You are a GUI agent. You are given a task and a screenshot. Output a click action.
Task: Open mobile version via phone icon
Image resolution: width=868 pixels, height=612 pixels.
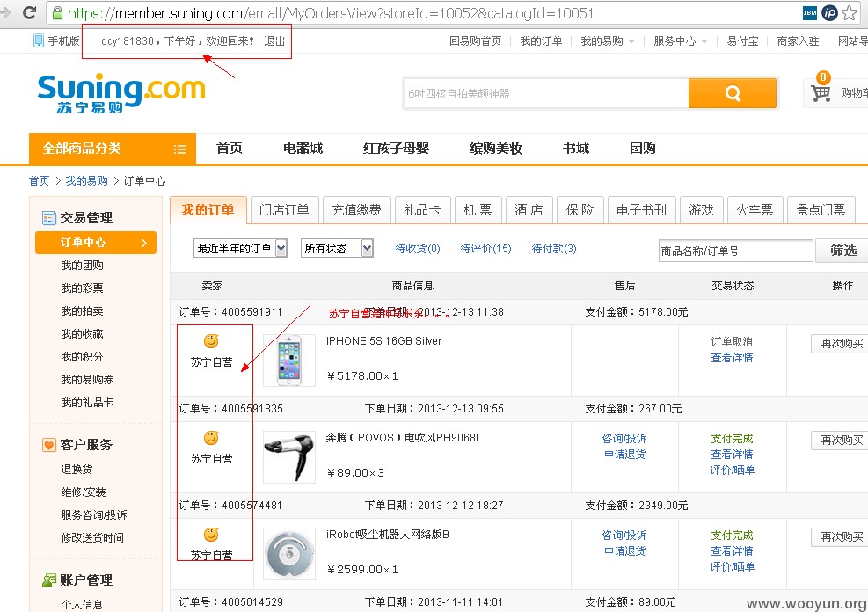(x=38, y=40)
